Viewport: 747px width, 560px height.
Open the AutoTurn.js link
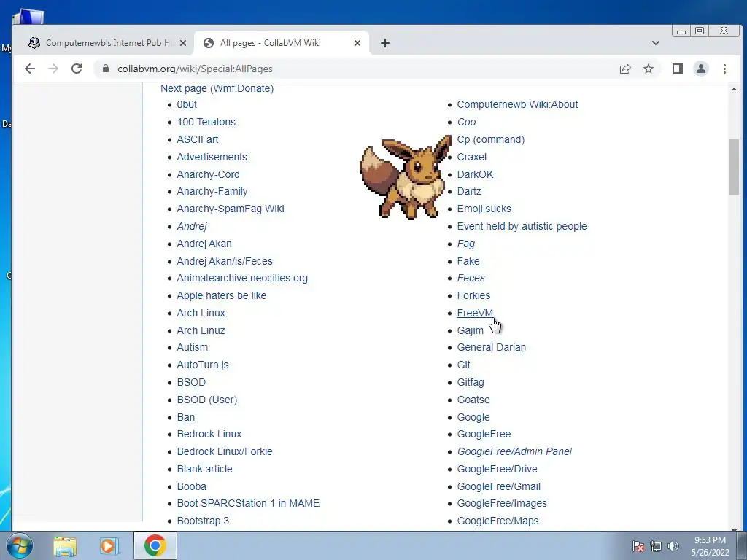(203, 365)
